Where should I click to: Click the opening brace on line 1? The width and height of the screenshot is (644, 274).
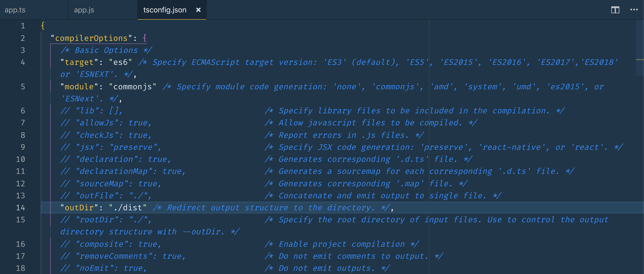coord(43,26)
